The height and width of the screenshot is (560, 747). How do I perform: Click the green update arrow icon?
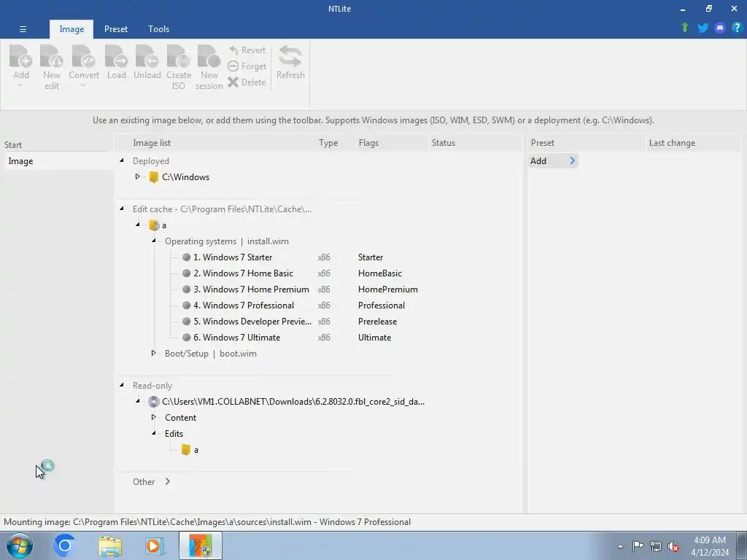pos(685,28)
